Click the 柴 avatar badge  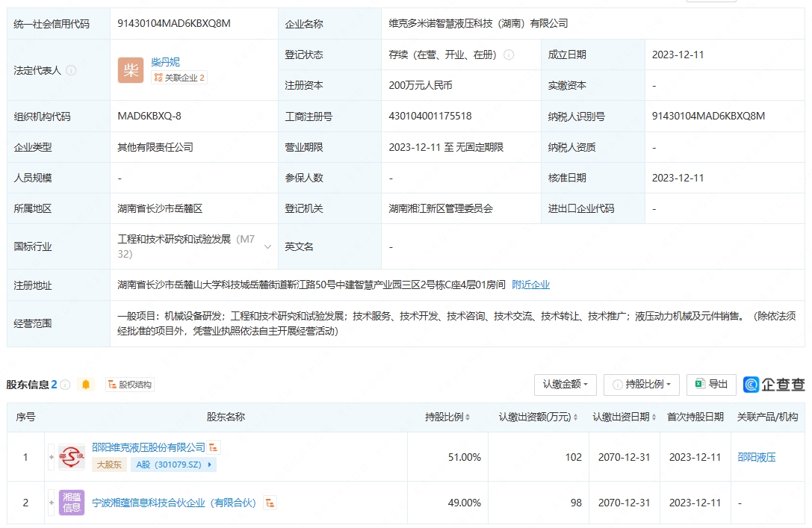(x=131, y=70)
